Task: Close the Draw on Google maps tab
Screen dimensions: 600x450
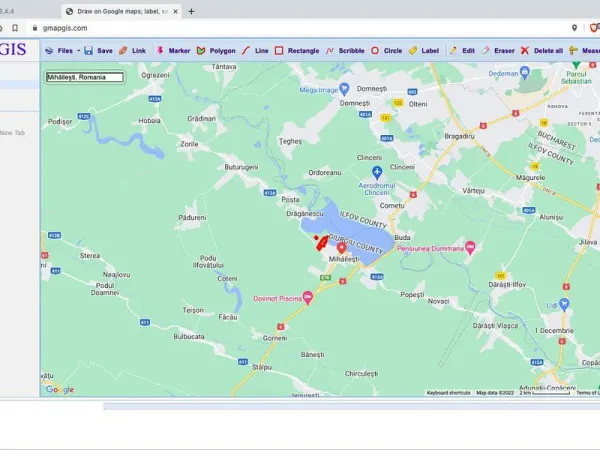Action: (x=175, y=11)
